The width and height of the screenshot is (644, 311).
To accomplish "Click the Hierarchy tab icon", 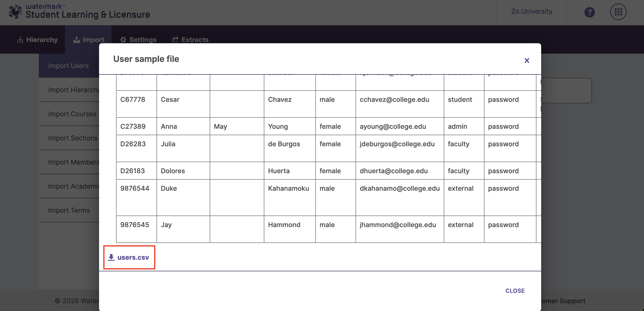I will point(20,40).
